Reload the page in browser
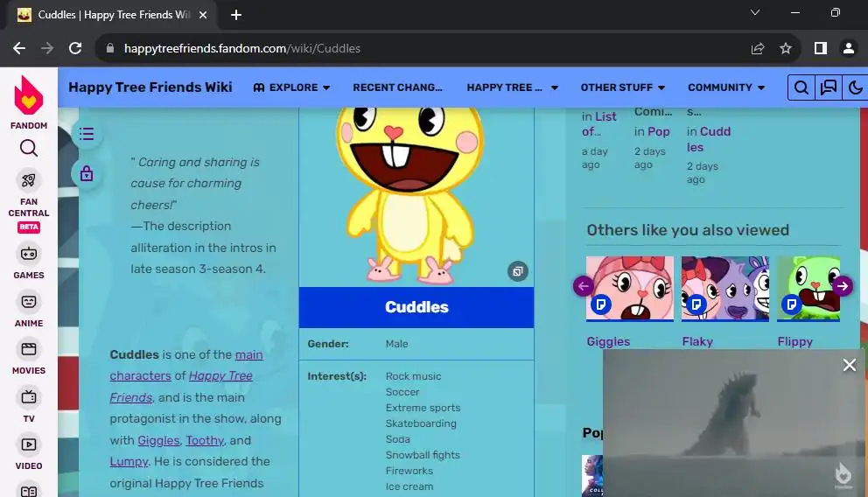The image size is (868, 497). click(x=75, y=49)
